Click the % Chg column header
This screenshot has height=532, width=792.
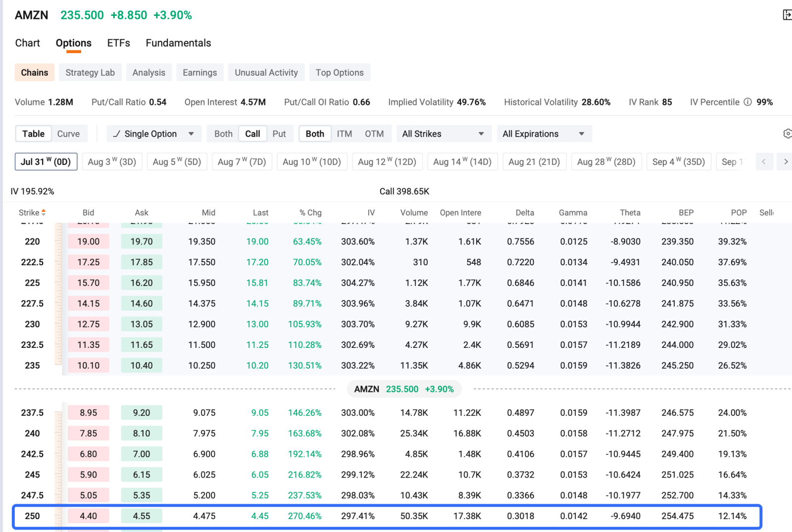310,212
